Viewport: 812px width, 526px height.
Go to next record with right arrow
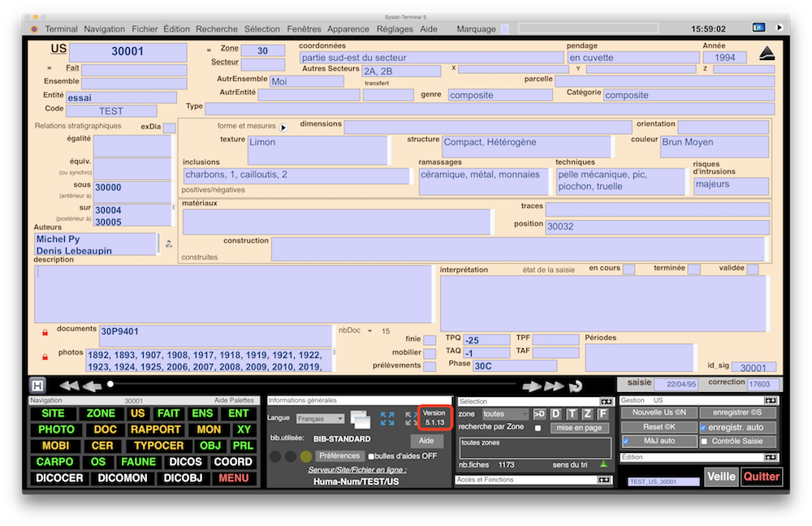pyautogui.click(x=531, y=386)
